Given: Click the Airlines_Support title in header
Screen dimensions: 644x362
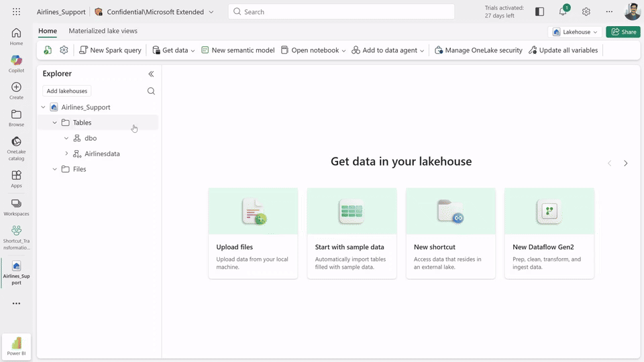Looking at the screenshot, I should tap(61, 12).
